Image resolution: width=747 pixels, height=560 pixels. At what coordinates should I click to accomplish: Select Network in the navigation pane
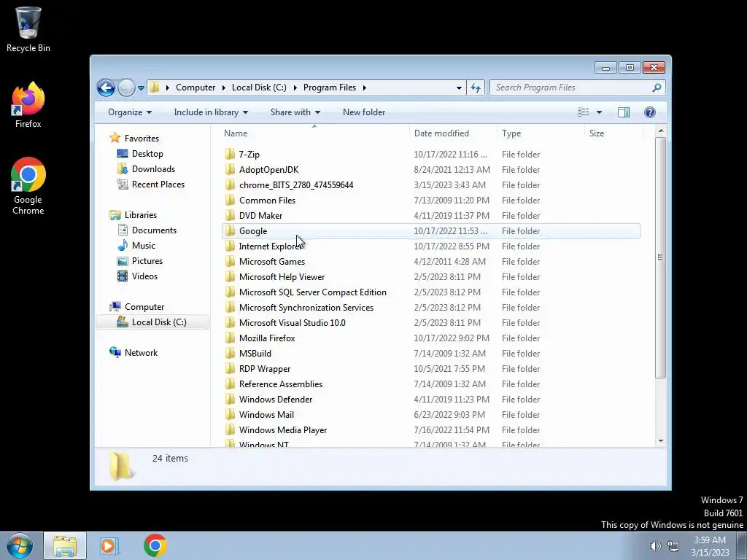point(141,353)
